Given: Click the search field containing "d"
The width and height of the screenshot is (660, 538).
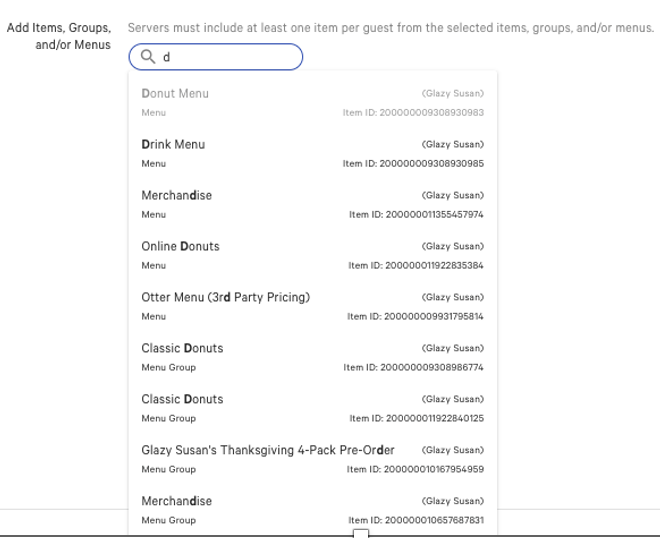Looking at the screenshot, I should (x=225, y=57).
